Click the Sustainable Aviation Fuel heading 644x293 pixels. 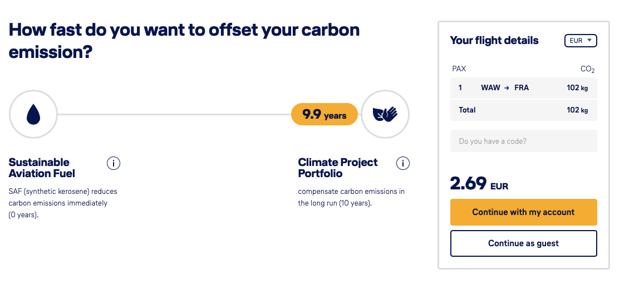point(42,168)
